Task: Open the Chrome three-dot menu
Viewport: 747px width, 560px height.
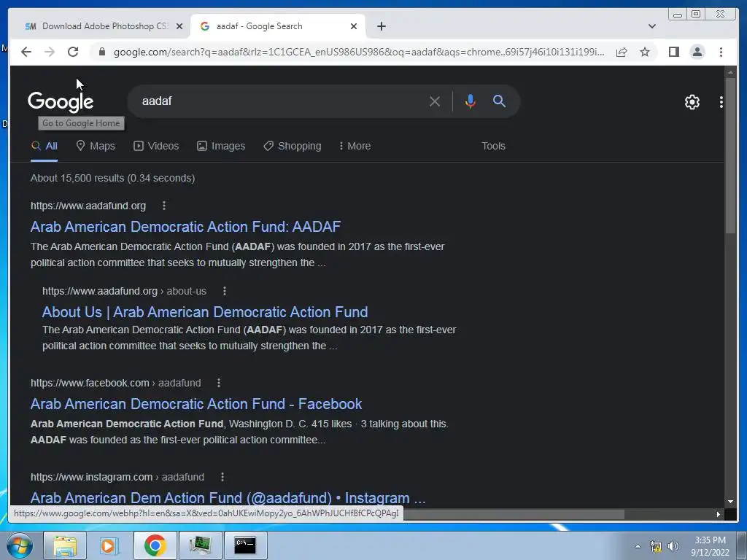Action: point(721,52)
